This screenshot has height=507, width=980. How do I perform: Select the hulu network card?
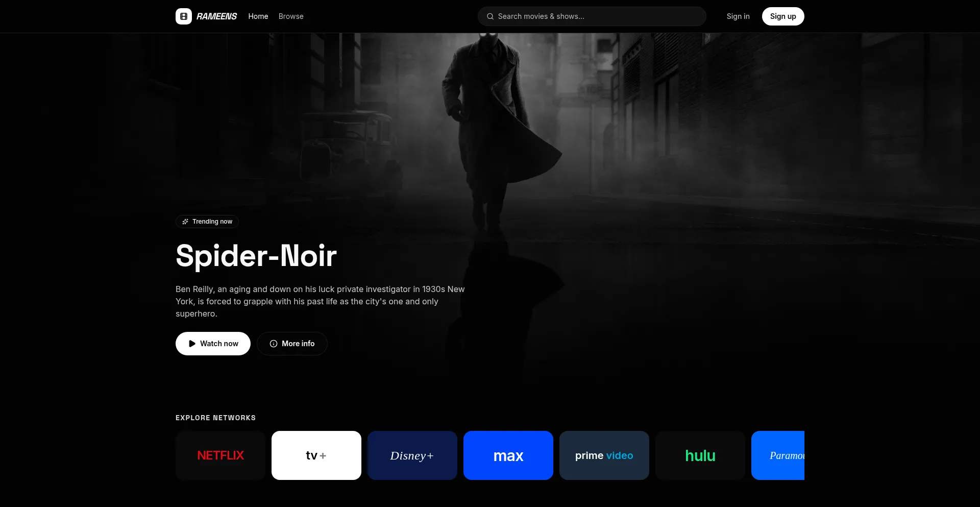[x=700, y=455]
